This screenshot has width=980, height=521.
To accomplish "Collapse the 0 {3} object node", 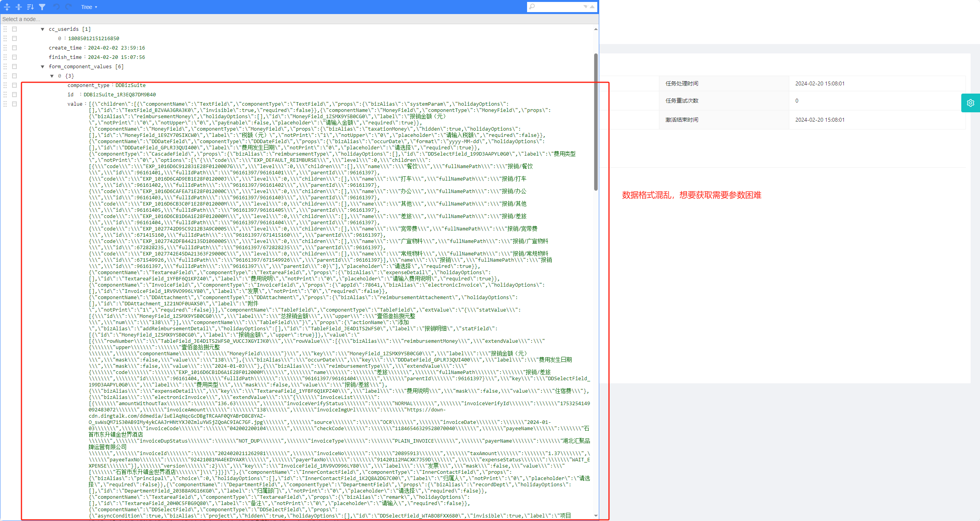I will click(52, 76).
